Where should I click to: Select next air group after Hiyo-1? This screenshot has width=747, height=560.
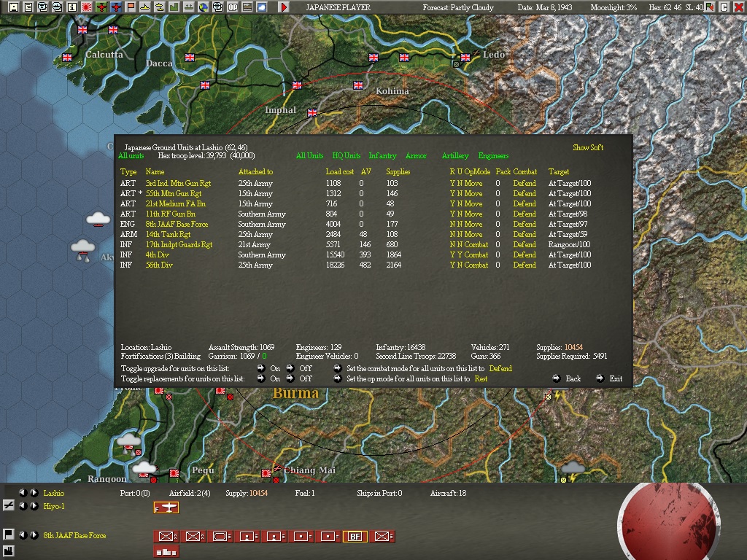click(34, 506)
